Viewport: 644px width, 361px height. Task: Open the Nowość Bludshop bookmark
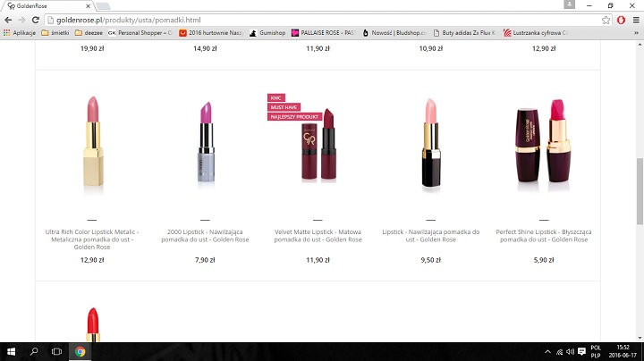pos(394,33)
